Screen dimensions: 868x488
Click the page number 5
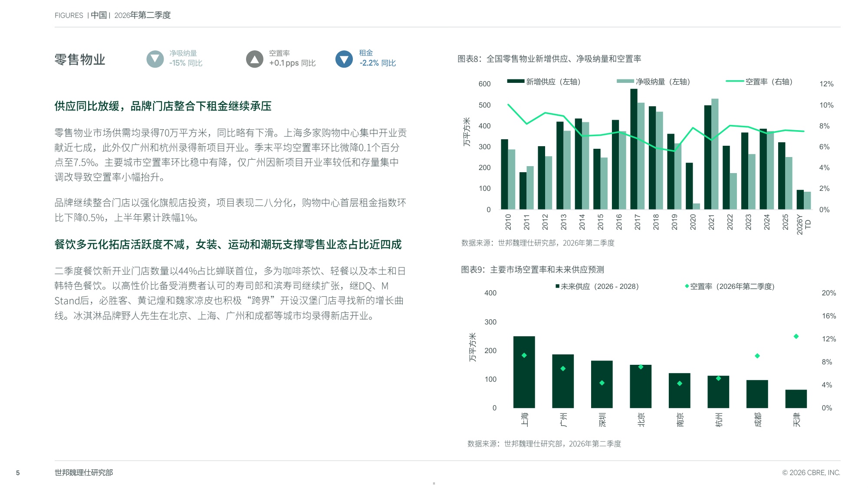click(x=18, y=473)
